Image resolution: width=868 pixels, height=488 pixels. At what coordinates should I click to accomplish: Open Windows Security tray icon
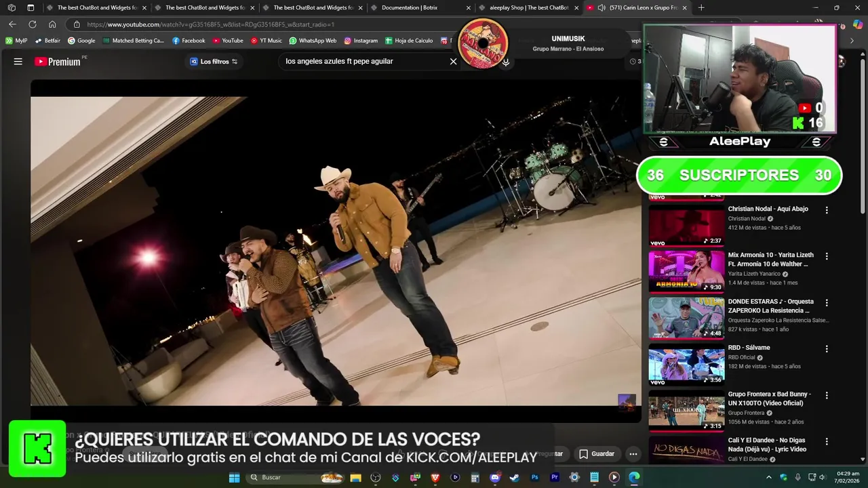point(783,477)
